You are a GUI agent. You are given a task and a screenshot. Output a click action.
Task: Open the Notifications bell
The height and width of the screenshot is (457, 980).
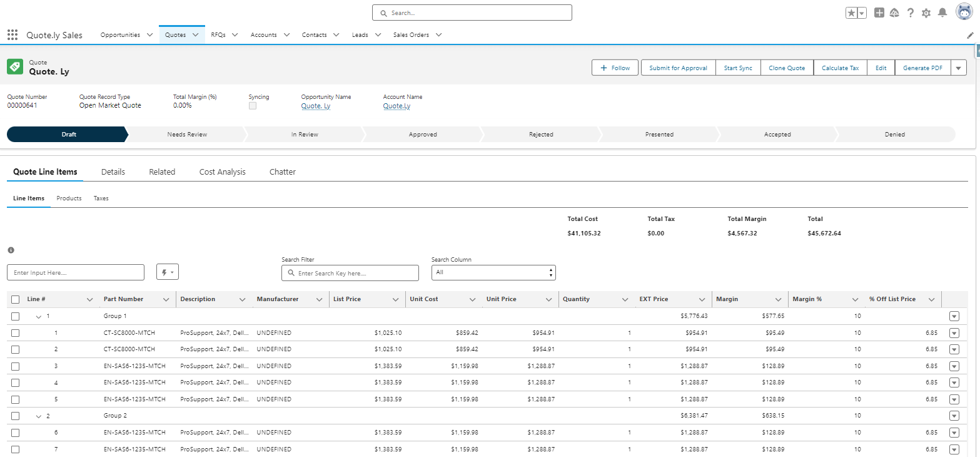pyautogui.click(x=942, y=13)
